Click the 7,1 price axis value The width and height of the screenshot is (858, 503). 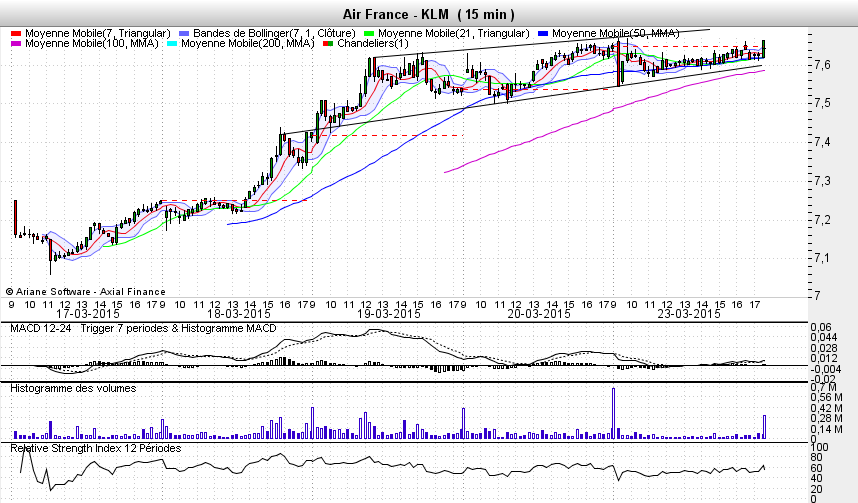822,258
